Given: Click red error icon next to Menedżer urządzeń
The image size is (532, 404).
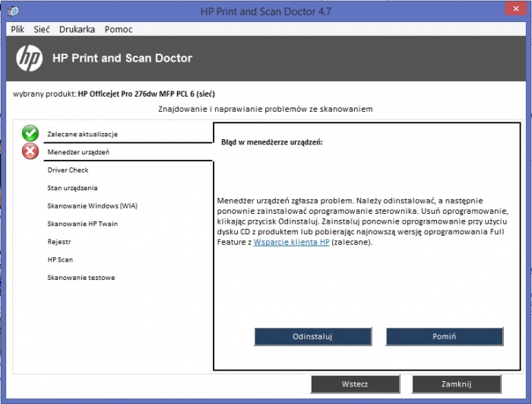Looking at the screenshot, I should click(30, 151).
